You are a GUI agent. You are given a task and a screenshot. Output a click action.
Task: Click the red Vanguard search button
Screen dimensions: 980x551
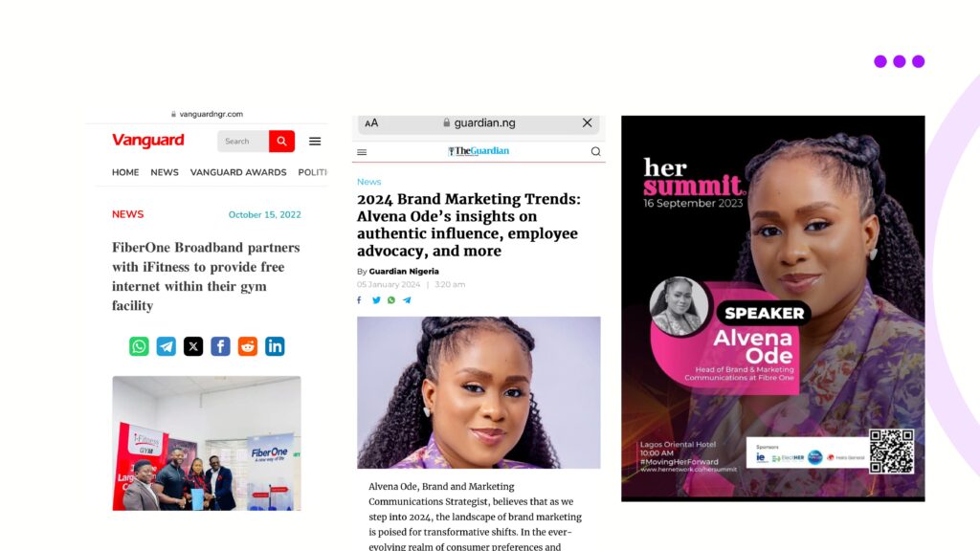tap(282, 142)
